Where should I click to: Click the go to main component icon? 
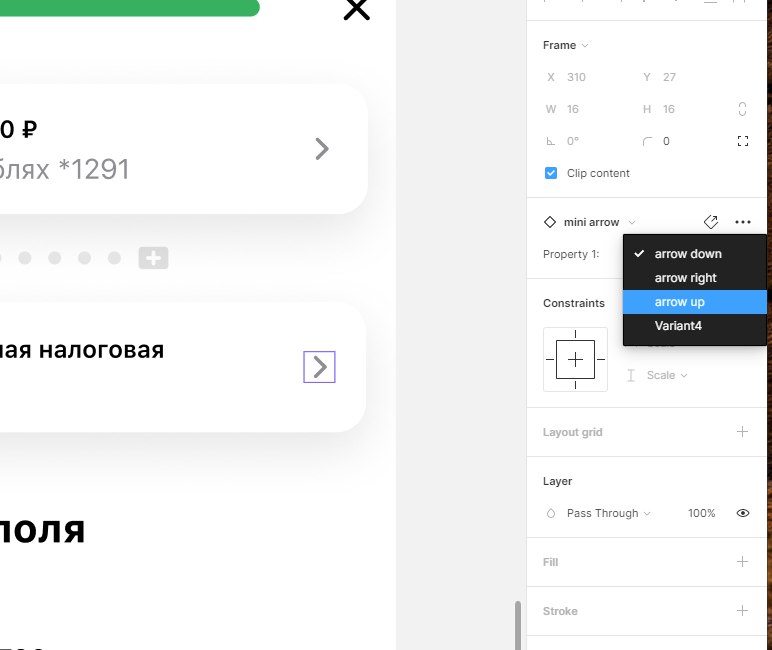(x=710, y=222)
